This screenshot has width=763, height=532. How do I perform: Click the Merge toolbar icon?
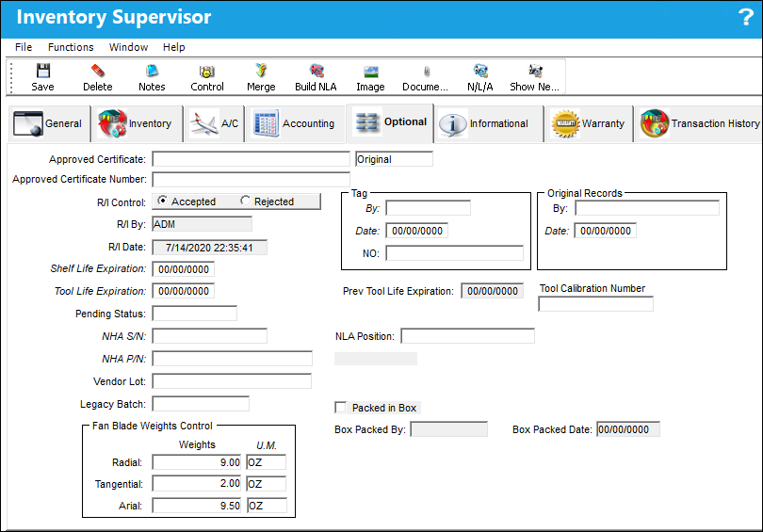pyautogui.click(x=261, y=71)
